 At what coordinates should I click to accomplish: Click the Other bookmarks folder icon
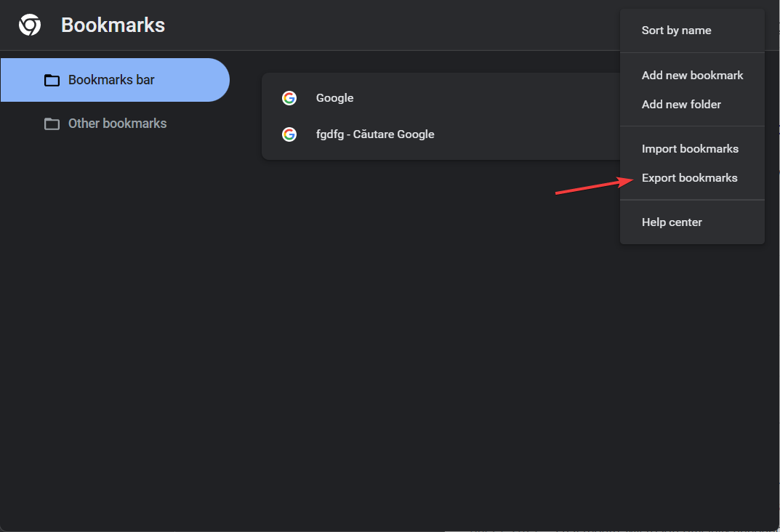(x=52, y=124)
